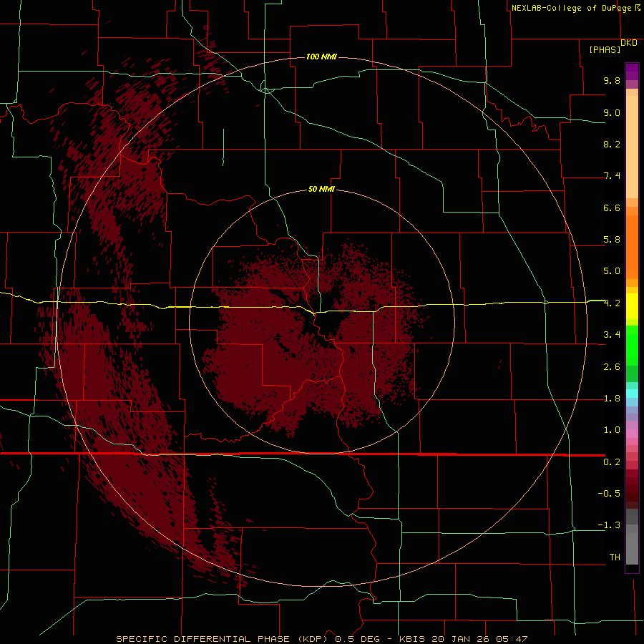644x644 pixels.
Task: Click the 1.0 value on the color scale
Action: coord(612,430)
